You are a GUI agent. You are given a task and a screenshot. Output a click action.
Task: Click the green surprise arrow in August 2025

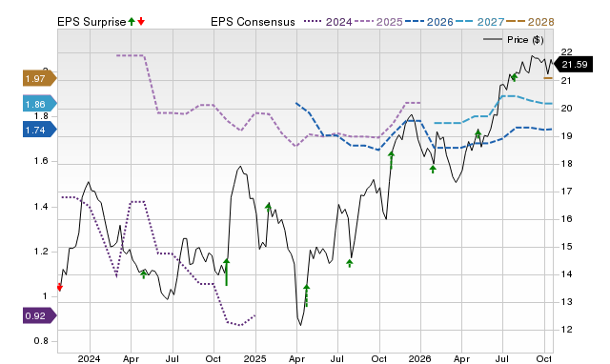350,263
